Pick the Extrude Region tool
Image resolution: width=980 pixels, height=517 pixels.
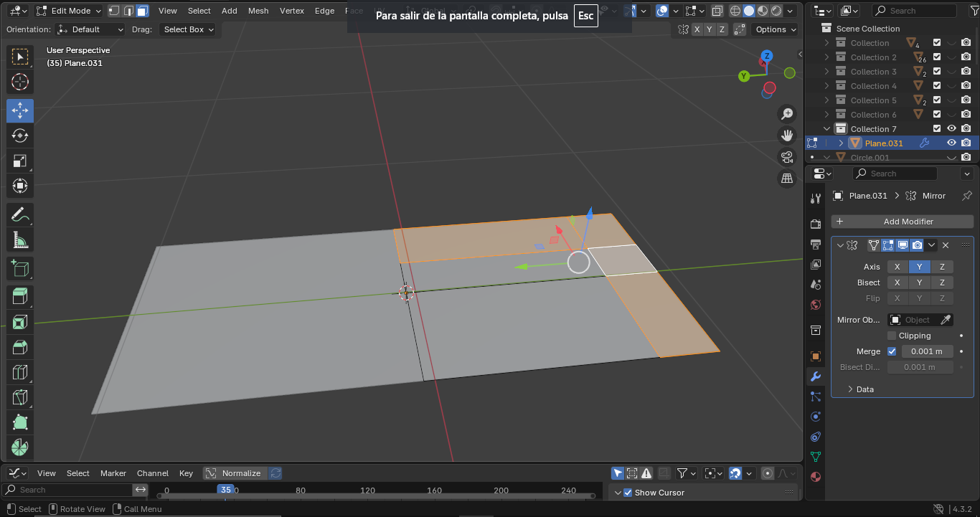[20, 297]
